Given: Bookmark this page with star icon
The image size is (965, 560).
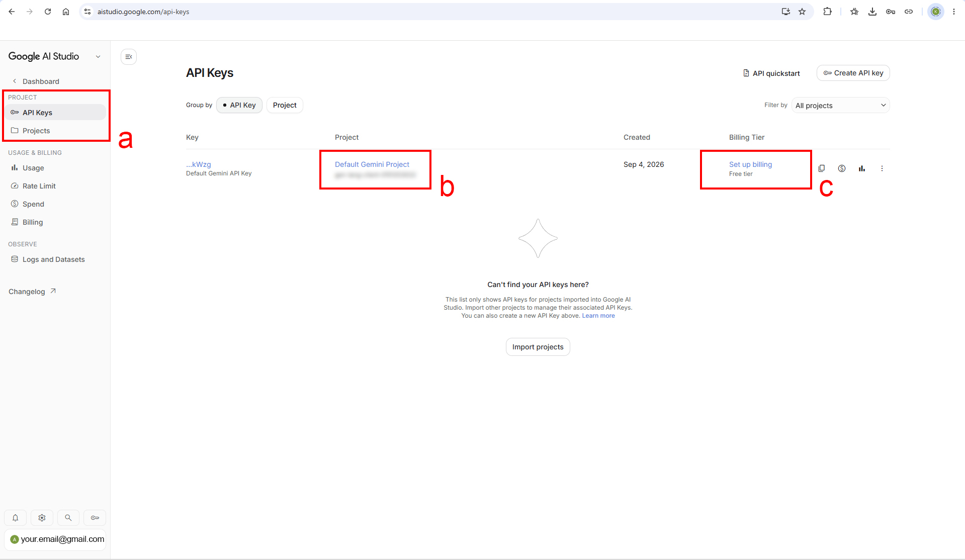Looking at the screenshot, I should pyautogui.click(x=802, y=12).
